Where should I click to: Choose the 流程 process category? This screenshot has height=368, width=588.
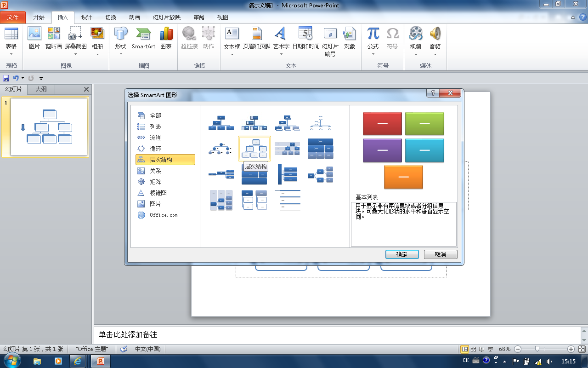pos(165,138)
